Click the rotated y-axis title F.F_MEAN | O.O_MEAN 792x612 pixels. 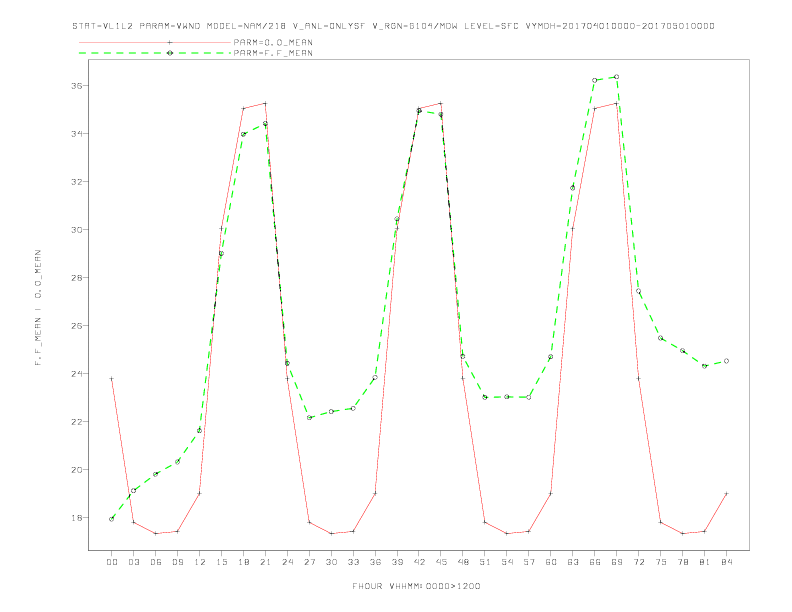[38, 308]
